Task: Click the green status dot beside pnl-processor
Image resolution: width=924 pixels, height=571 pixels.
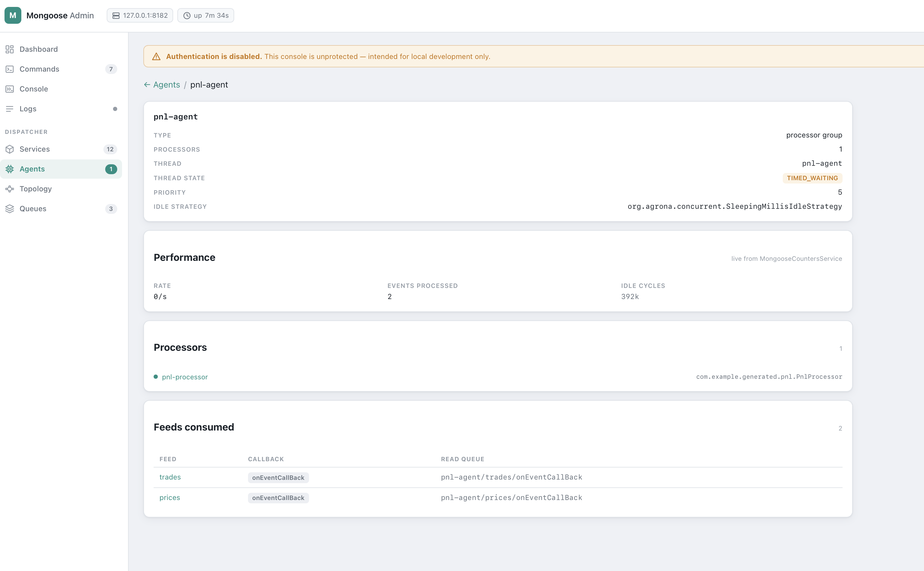Action: click(x=156, y=377)
